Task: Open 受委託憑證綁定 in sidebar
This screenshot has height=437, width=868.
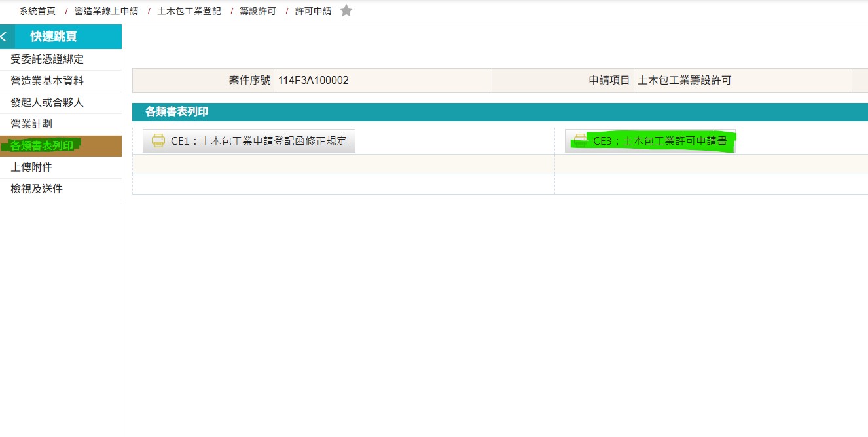Action: [47, 60]
